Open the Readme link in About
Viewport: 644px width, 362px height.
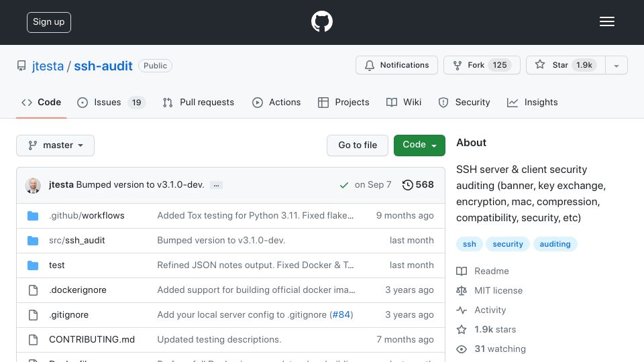[482, 271]
